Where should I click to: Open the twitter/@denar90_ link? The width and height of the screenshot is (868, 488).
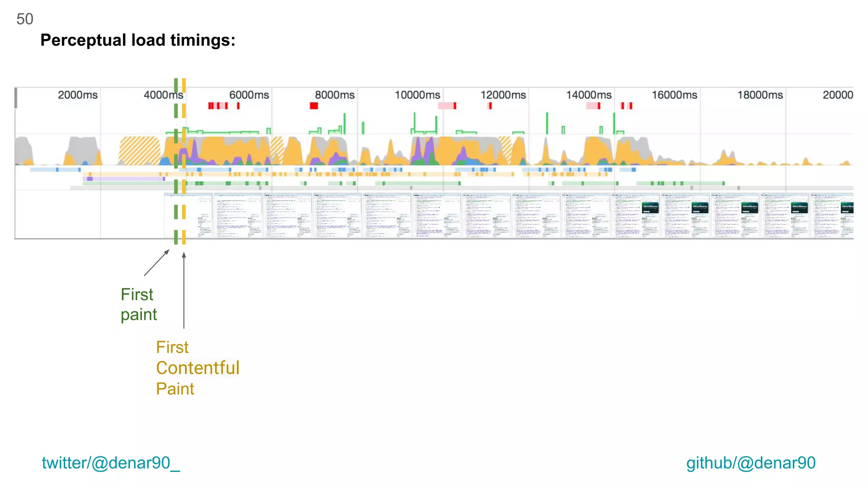point(111,463)
